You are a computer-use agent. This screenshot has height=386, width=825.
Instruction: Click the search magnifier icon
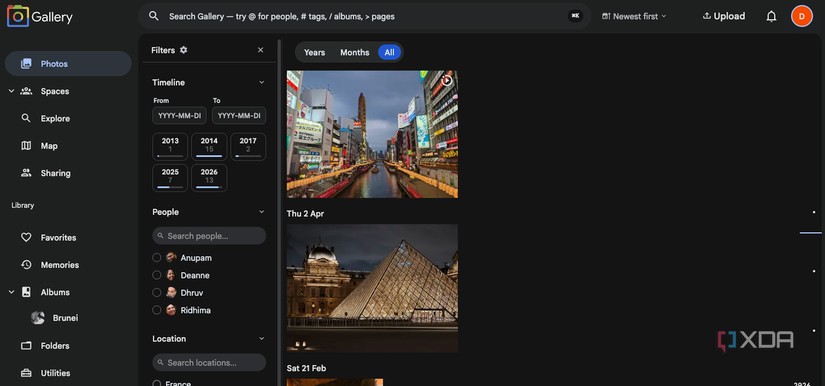154,16
